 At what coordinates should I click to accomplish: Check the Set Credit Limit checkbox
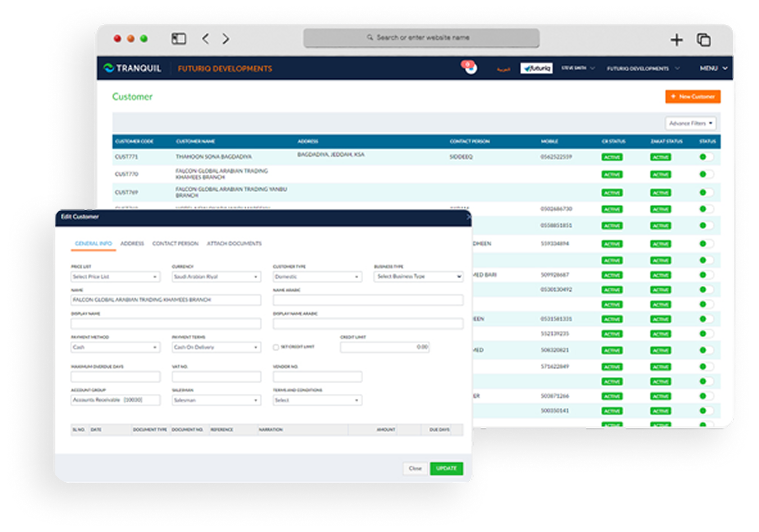[x=276, y=347]
